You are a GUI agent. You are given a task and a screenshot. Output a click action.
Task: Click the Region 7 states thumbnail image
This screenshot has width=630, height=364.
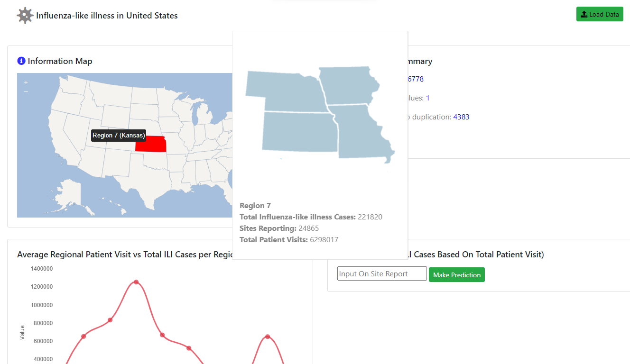[320, 114]
